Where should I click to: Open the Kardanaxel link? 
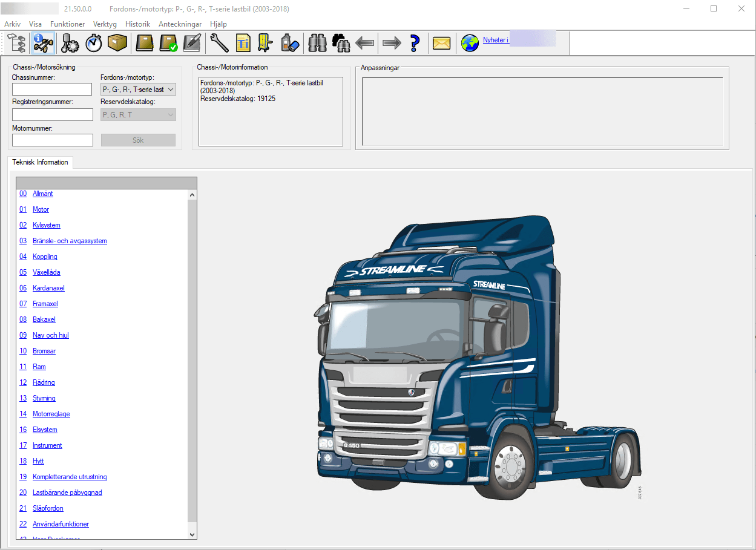(x=48, y=288)
